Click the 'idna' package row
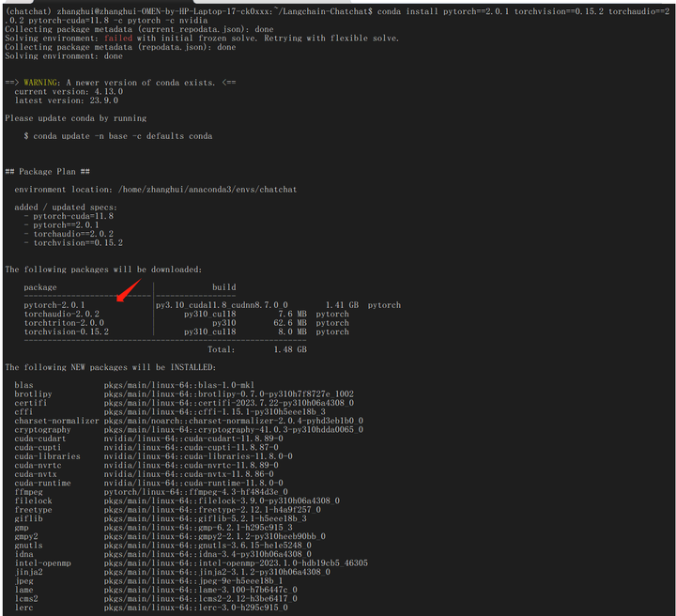This screenshot has height=616, width=676. pos(163,554)
